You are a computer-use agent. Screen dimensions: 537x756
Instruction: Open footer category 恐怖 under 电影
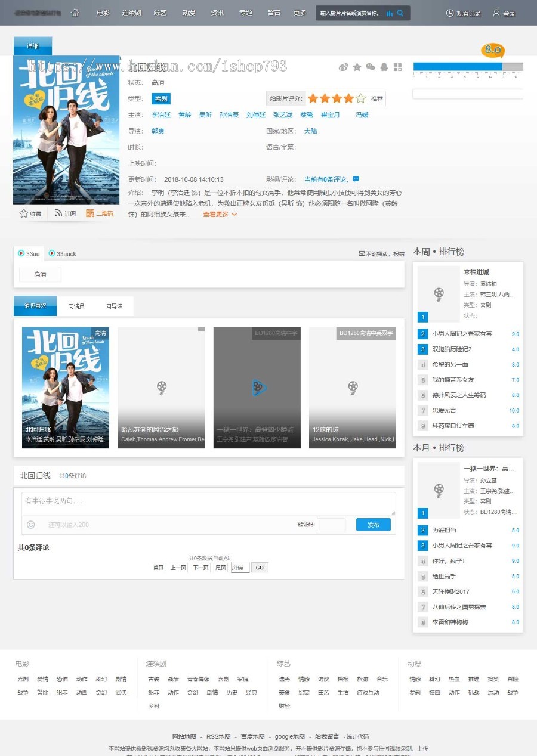pos(62,679)
